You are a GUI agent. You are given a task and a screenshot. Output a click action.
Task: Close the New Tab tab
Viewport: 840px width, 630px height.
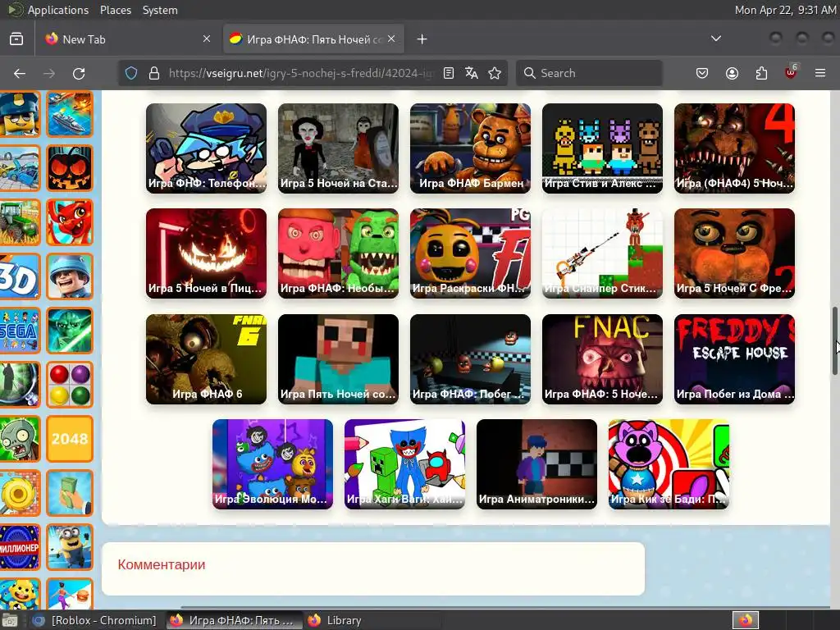point(207,39)
